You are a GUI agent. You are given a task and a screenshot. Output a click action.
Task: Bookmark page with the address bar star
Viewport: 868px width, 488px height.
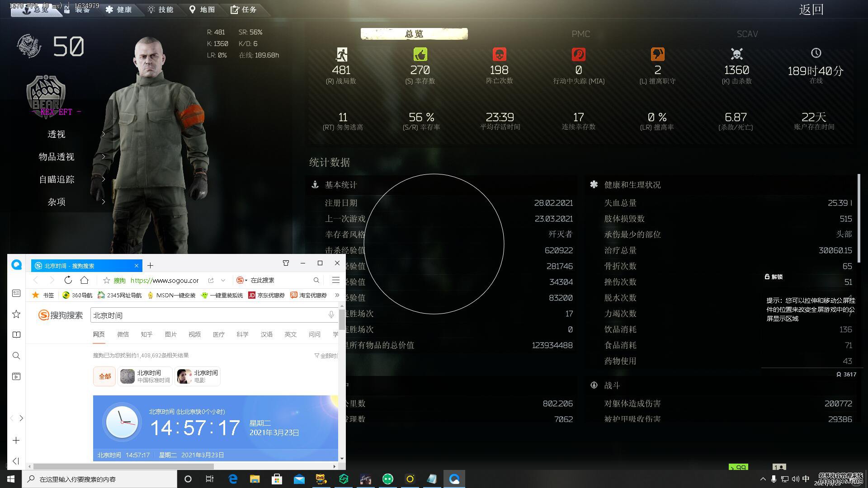(x=107, y=280)
